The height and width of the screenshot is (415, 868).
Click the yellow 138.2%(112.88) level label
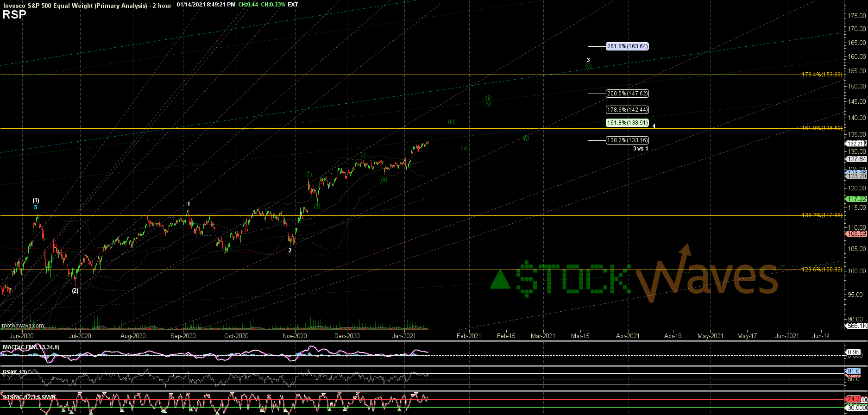click(x=822, y=215)
